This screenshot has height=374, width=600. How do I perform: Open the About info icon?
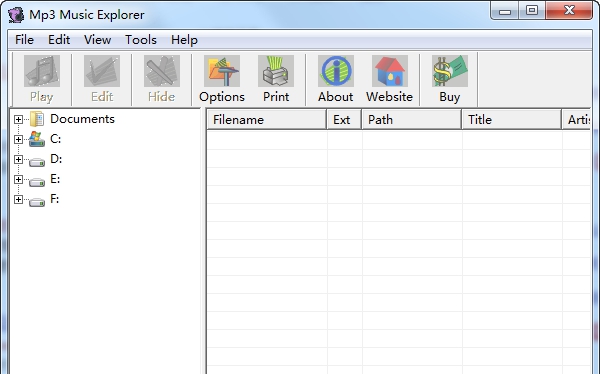click(x=336, y=71)
